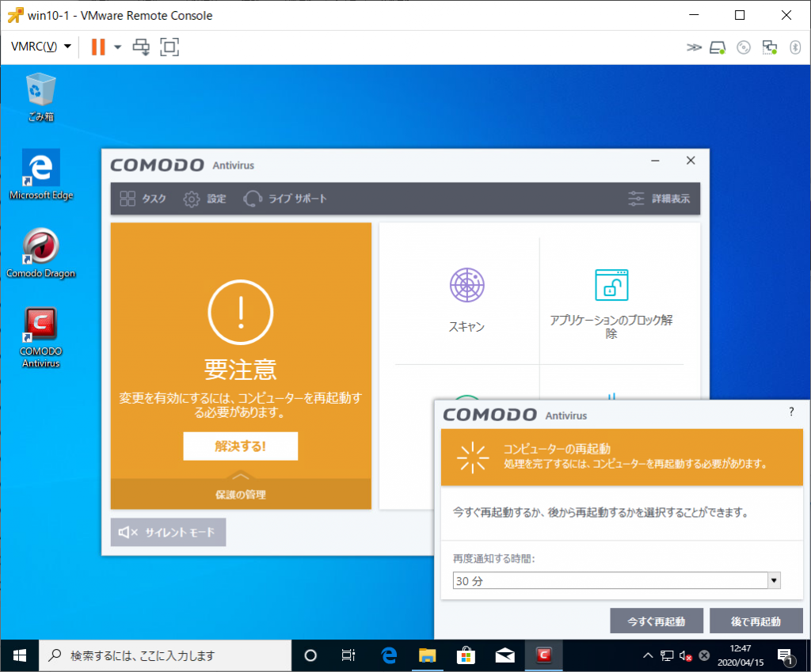Open Cortana from the taskbar
Screen dimensions: 811x672
(x=310, y=655)
